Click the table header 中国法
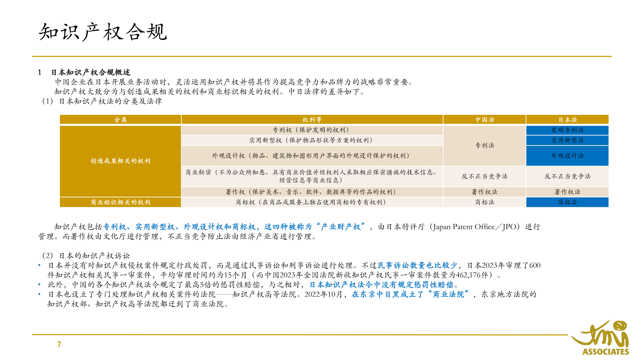The image size is (644, 362). coord(484,120)
